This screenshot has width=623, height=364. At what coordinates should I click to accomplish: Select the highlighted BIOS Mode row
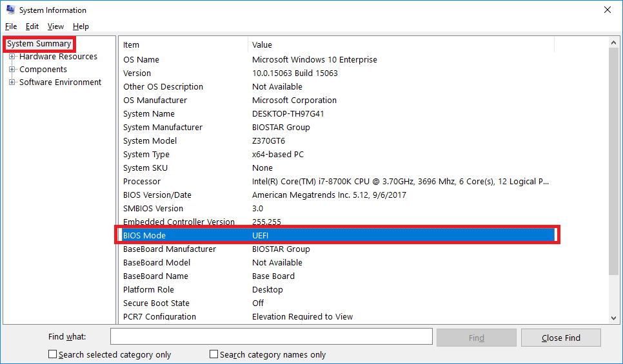click(338, 235)
